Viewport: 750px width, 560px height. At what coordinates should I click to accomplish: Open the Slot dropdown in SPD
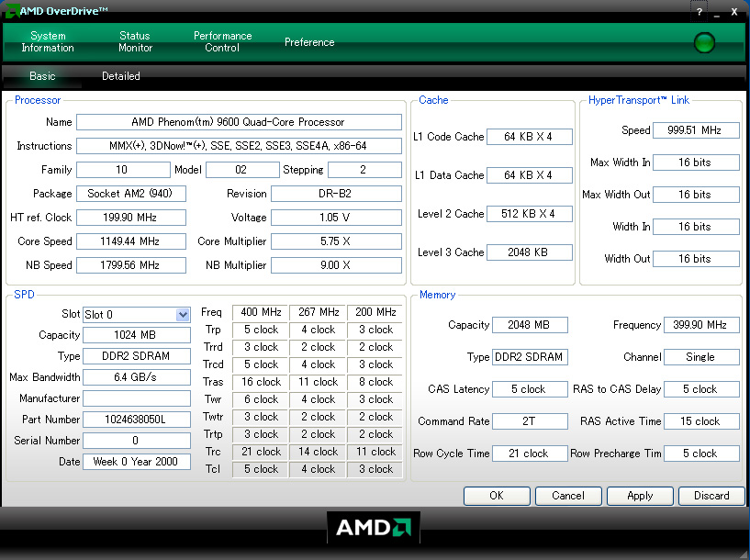(x=183, y=315)
